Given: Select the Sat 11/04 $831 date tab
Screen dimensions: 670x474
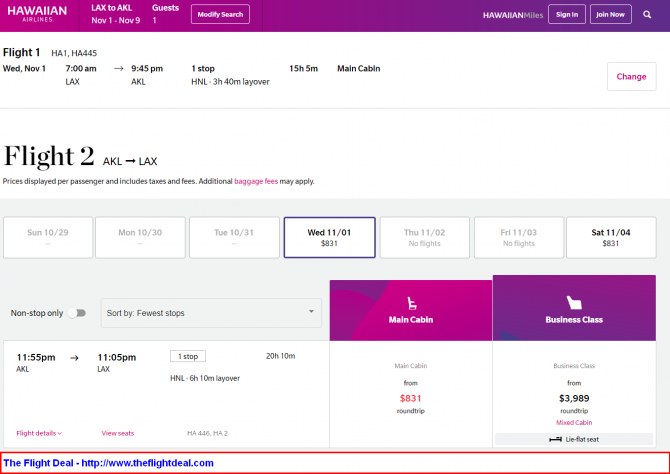Looking at the screenshot, I should point(611,238).
